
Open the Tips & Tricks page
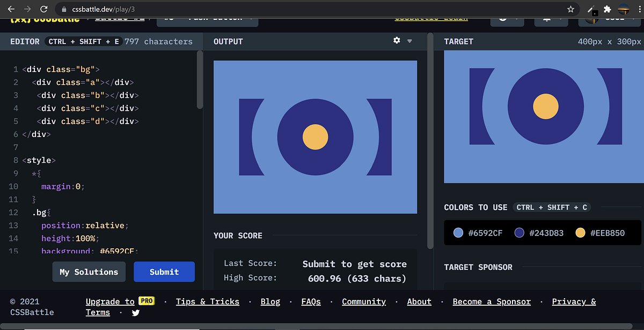coord(208,302)
